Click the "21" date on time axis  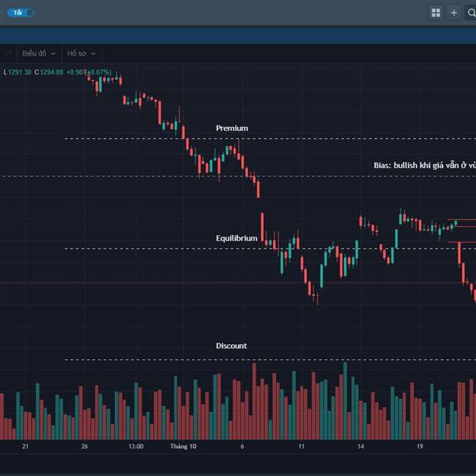[x=25, y=447]
